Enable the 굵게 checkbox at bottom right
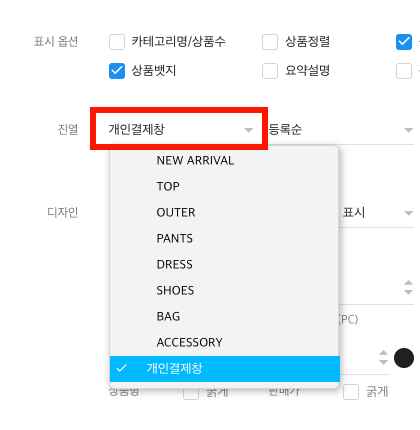The image size is (420, 430). pyautogui.click(x=351, y=392)
